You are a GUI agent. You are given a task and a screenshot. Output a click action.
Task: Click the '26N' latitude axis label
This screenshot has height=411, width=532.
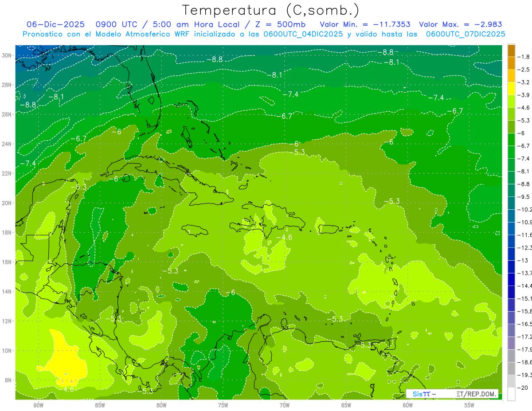(6, 114)
